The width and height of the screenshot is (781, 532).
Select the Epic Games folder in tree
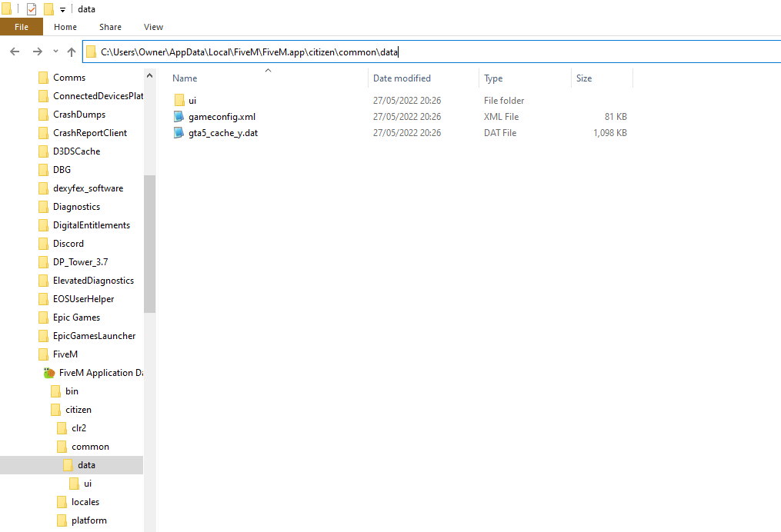(76, 318)
